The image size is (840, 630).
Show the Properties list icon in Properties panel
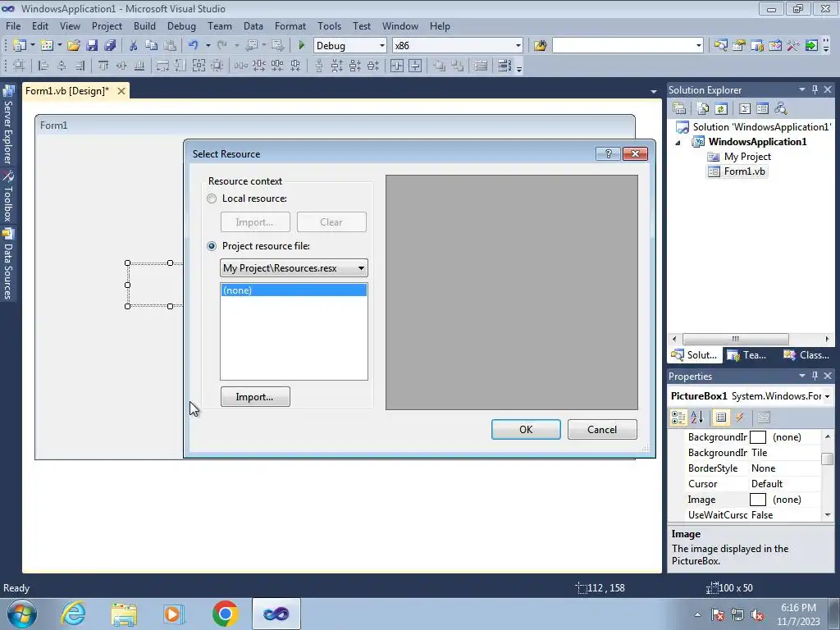click(x=721, y=418)
